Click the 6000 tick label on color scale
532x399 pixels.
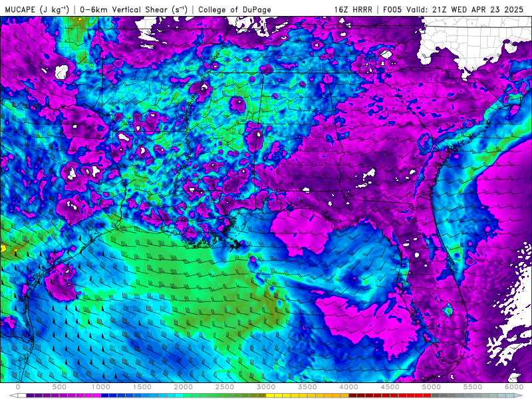(x=514, y=387)
